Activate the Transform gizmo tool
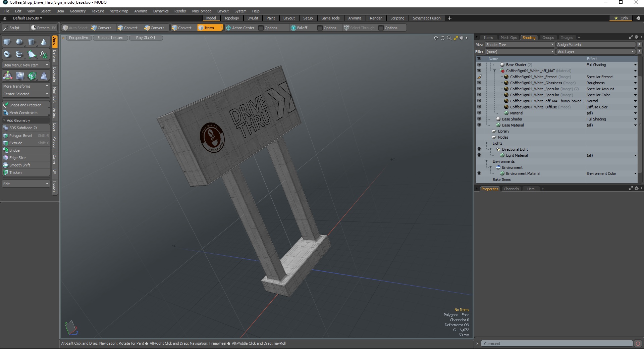 (x=7, y=76)
